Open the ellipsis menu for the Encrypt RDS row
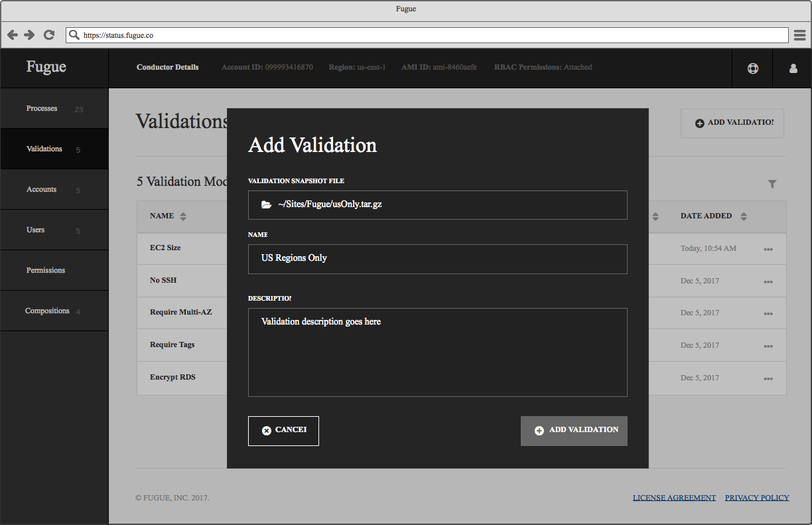The height and width of the screenshot is (525, 812). [x=768, y=378]
